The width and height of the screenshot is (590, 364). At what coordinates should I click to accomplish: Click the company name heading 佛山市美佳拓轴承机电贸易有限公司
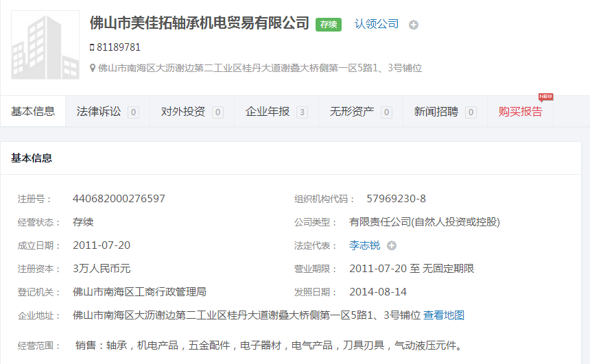pos(200,23)
